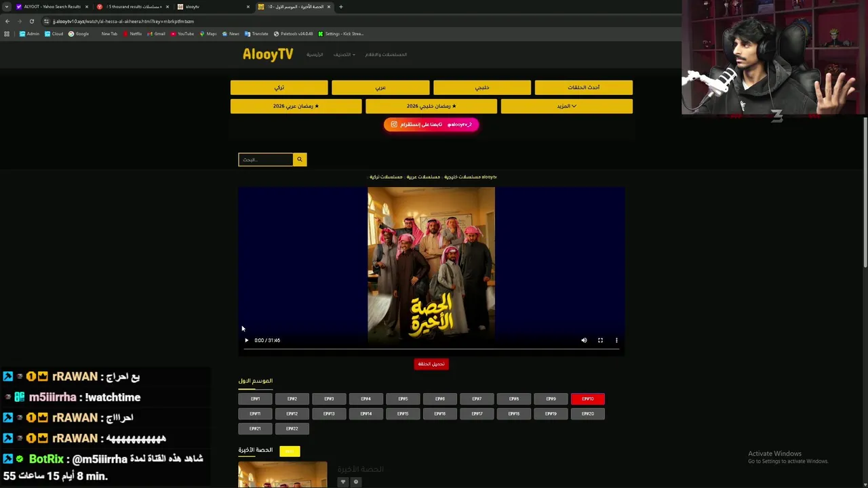Seek on the video progress bar
The height and width of the screenshot is (488, 868).
pos(431,350)
